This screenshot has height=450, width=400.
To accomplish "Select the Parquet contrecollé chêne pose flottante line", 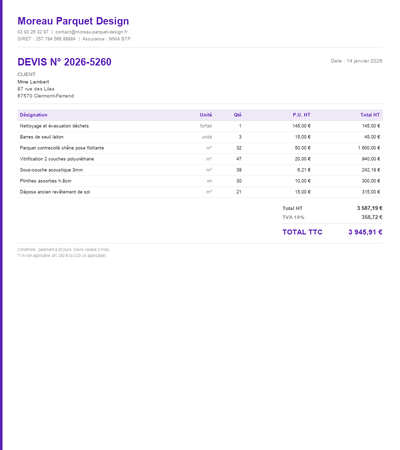I will [200, 148].
